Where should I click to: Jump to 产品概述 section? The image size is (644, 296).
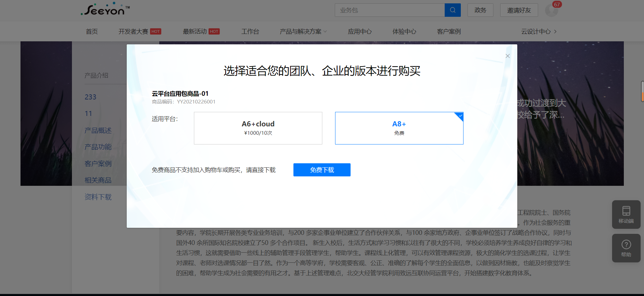98,130
